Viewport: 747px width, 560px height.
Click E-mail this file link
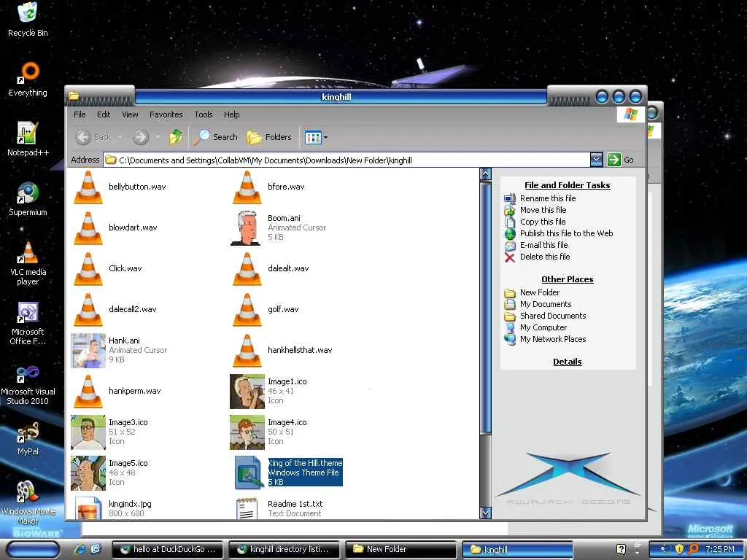[x=543, y=245]
